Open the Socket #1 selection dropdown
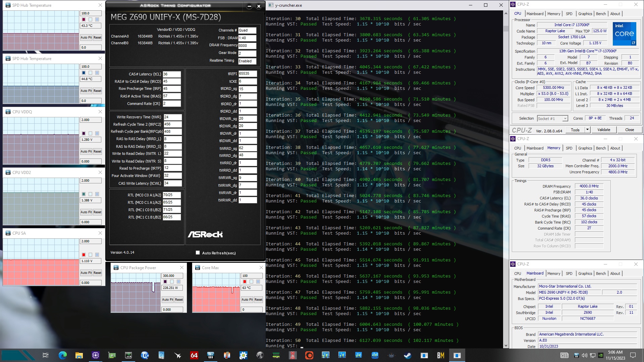The height and width of the screenshot is (362, 644). point(565,119)
